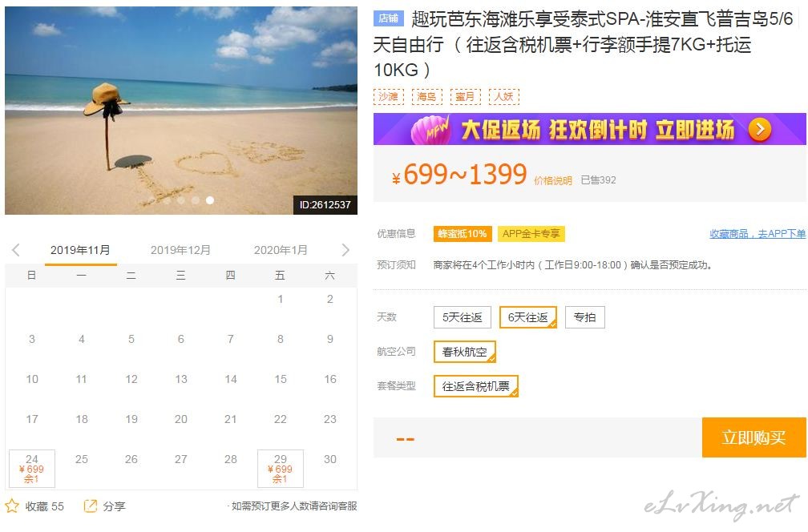Select the 5天往返 duration option

(463, 317)
